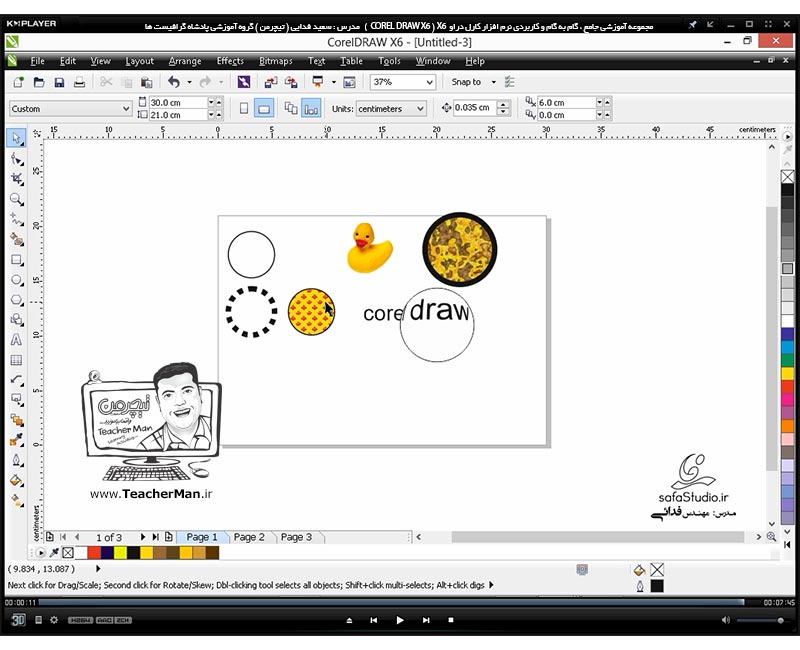Open the File menu
Viewport: 800px width, 650px height.
[37, 61]
